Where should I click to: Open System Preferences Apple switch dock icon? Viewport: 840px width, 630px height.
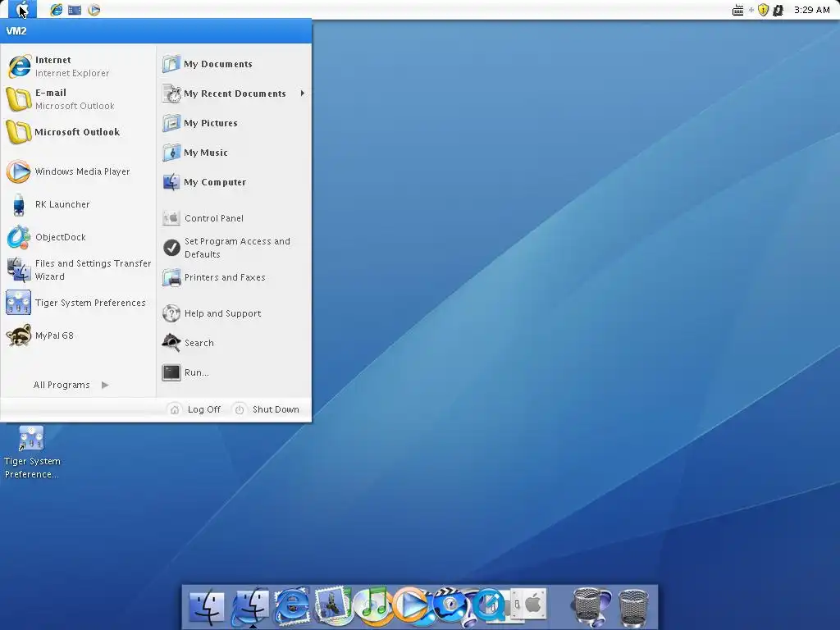(x=527, y=604)
